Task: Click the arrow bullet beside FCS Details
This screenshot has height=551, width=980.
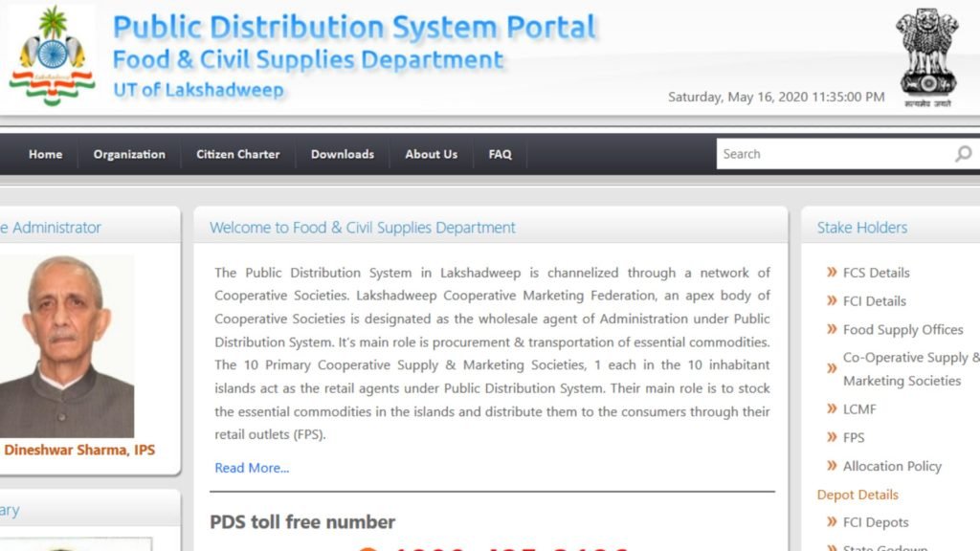Action: pyautogui.click(x=832, y=273)
